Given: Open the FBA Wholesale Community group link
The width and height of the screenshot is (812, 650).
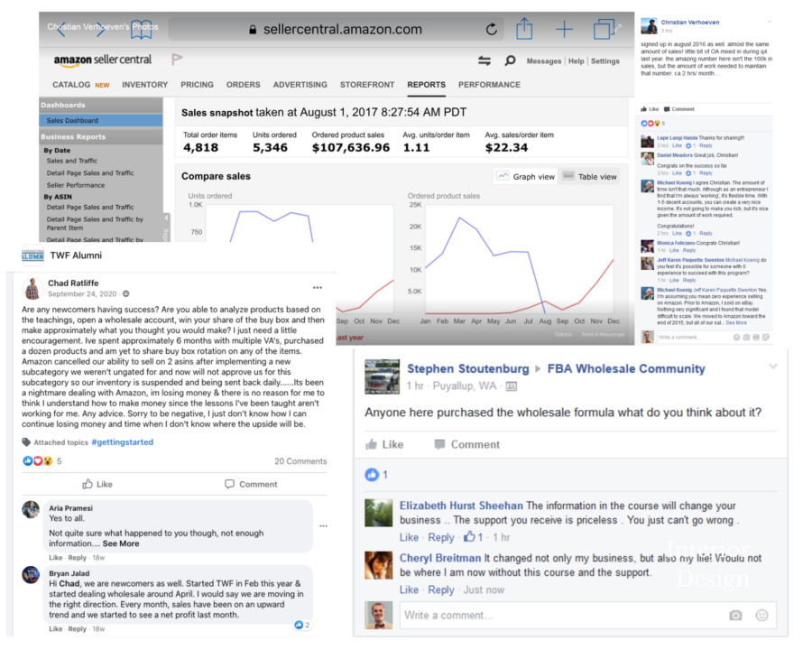Looking at the screenshot, I should 626,368.
